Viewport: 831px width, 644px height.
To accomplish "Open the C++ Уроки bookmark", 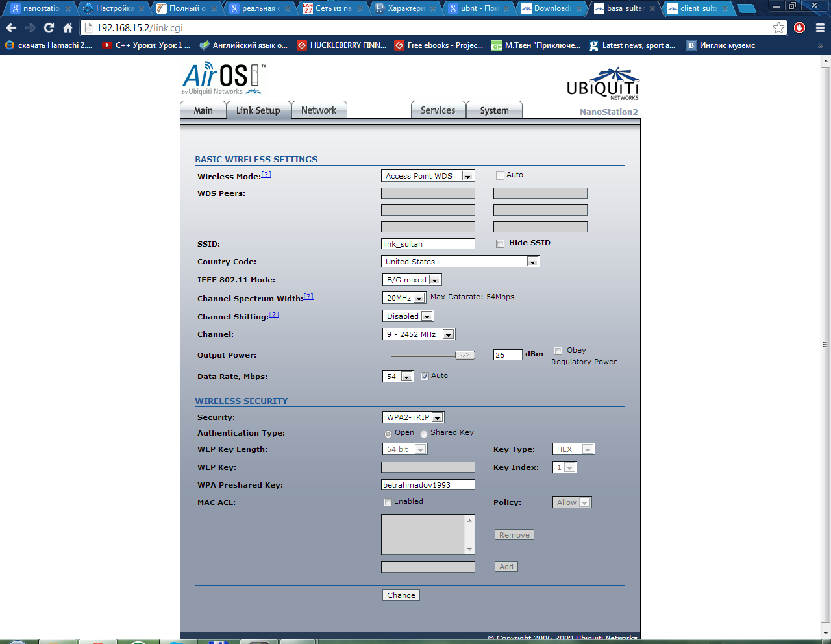I will [146, 45].
